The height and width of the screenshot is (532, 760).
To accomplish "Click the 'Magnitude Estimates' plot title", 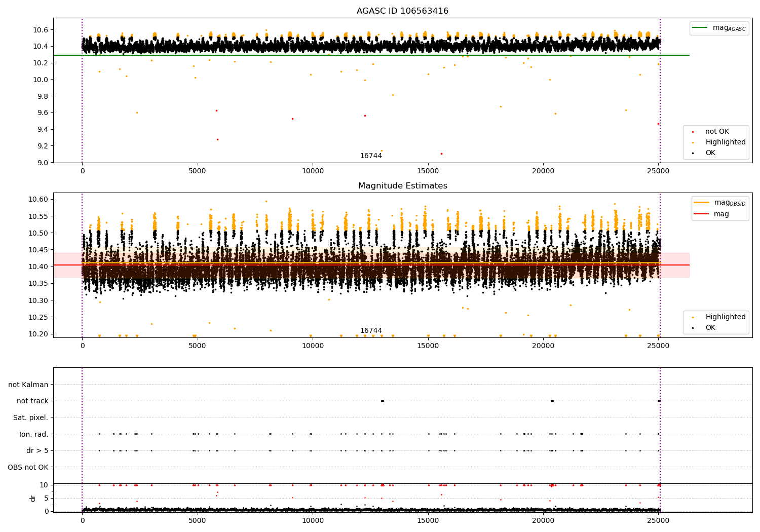I will (402, 186).
